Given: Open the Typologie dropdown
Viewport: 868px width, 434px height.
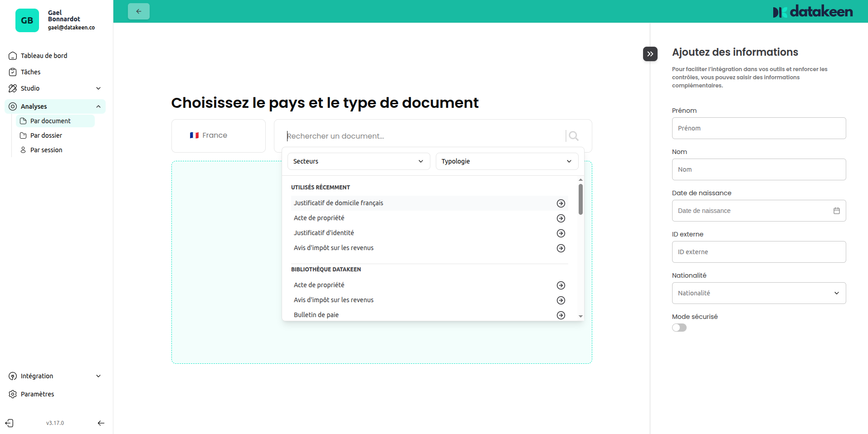Looking at the screenshot, I should [506, 161].
